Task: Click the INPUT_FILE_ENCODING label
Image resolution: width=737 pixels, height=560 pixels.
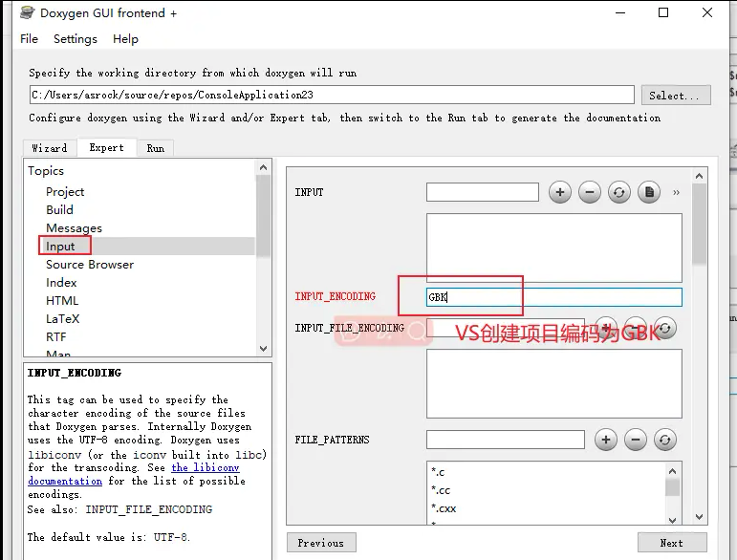Action: tap(350, 328)
